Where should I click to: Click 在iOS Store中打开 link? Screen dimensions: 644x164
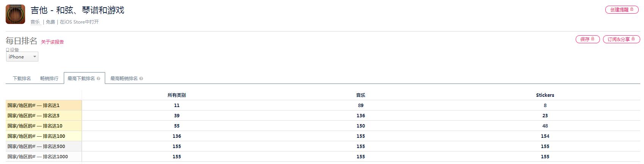coord(79,22)
